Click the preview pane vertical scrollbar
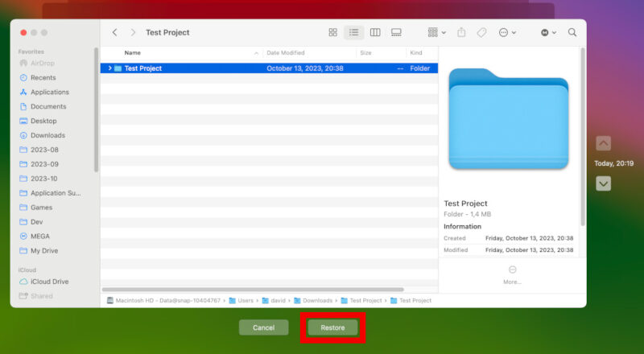Image resolution: width=644 pixels, height=354 pixels. [583, 137]
